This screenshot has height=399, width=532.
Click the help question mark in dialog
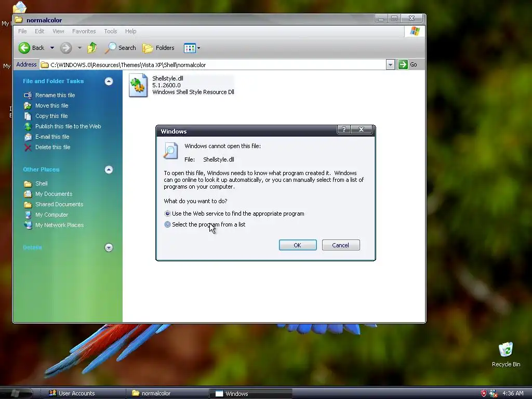point(344,129)
